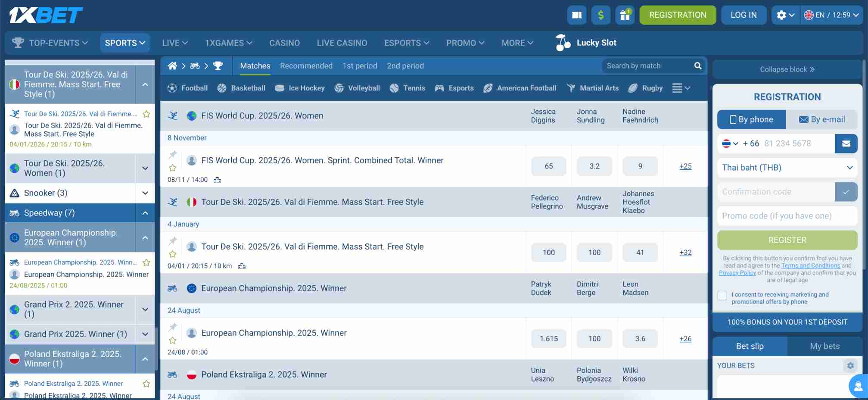Select Rugby in sports bar
Image resolution: width=868 pixels, height=400 pixels.
645,88
